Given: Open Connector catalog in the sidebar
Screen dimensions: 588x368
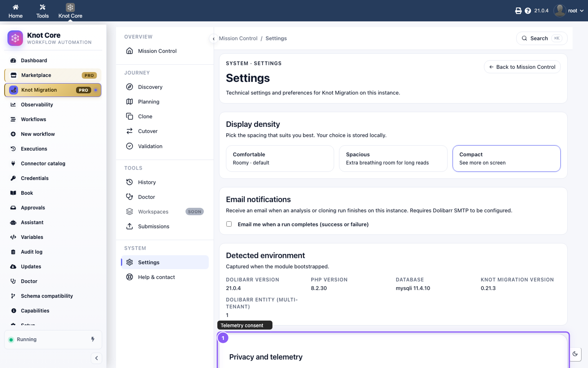Looking at the screenshot, I should (x=53, y=164).
